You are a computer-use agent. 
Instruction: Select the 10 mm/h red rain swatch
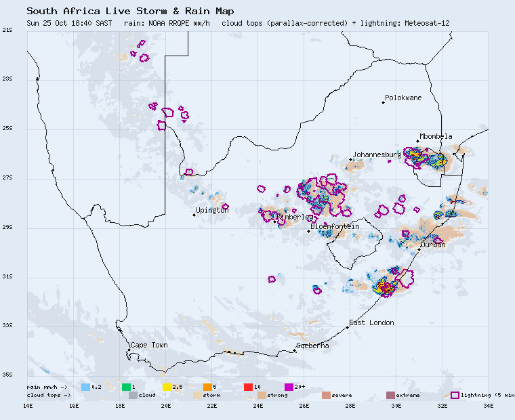[x=248, y=387]
